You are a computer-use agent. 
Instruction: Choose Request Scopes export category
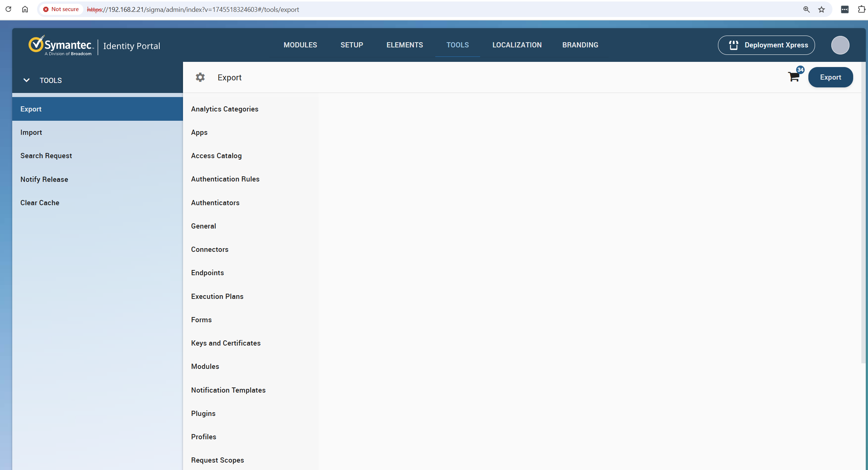point(250,460)
